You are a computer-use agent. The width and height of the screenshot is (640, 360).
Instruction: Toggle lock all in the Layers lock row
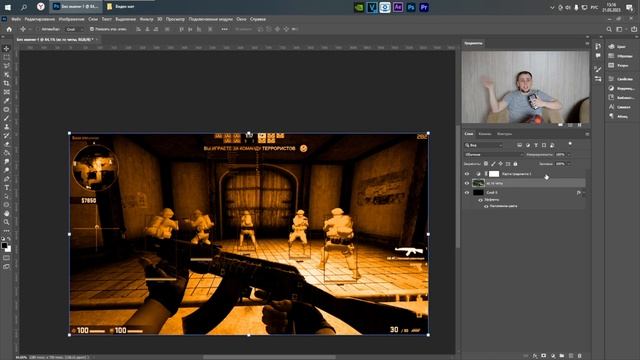[516, 164]
